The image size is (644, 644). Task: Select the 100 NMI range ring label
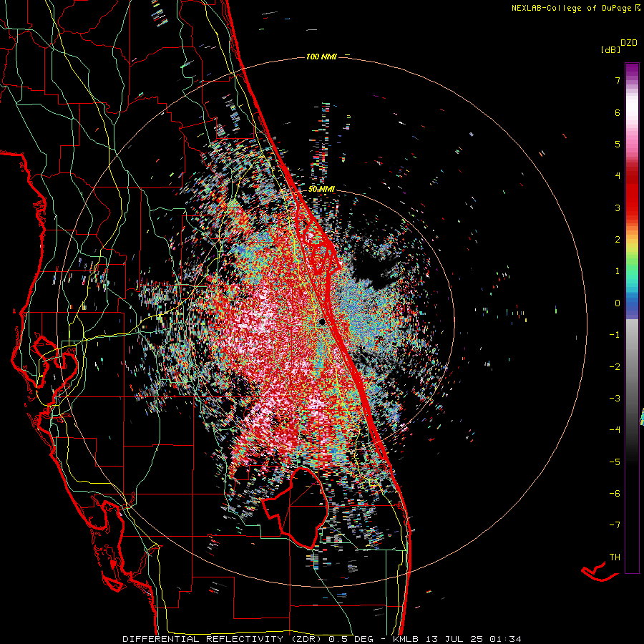(x=321, y=57)
